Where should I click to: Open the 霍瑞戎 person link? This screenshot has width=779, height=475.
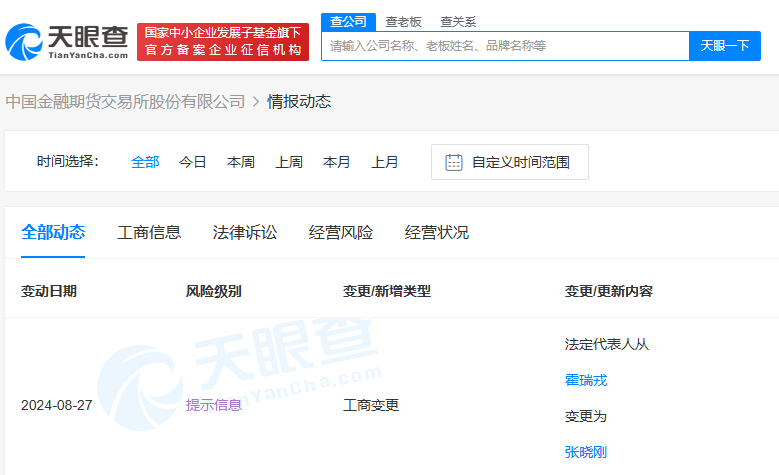tap(586, 381)
